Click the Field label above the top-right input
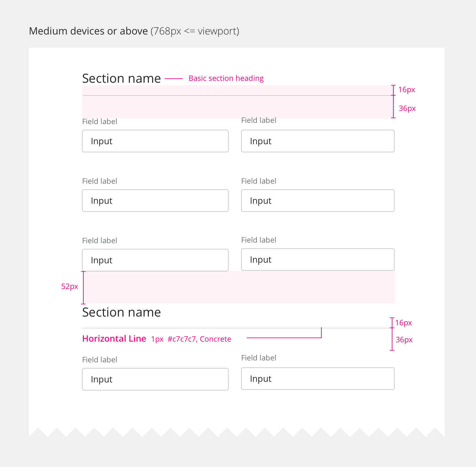476x467 pixels. 259,120
